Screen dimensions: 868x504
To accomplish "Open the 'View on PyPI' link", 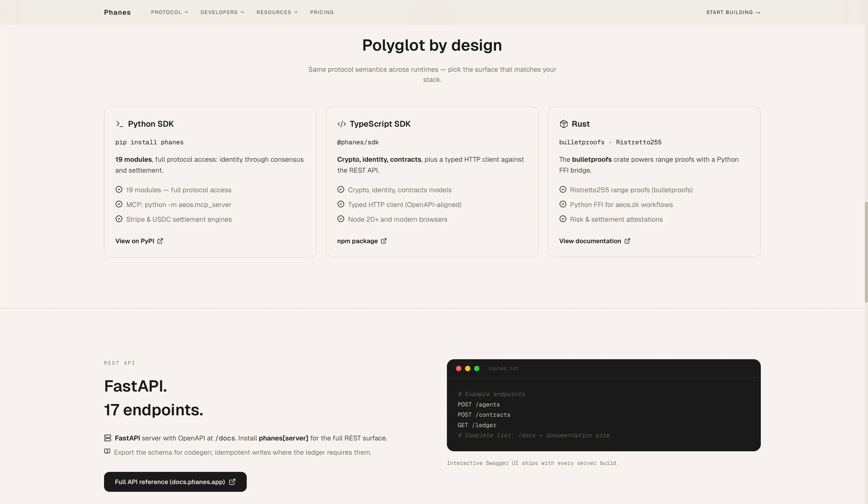I will [139, 241].
